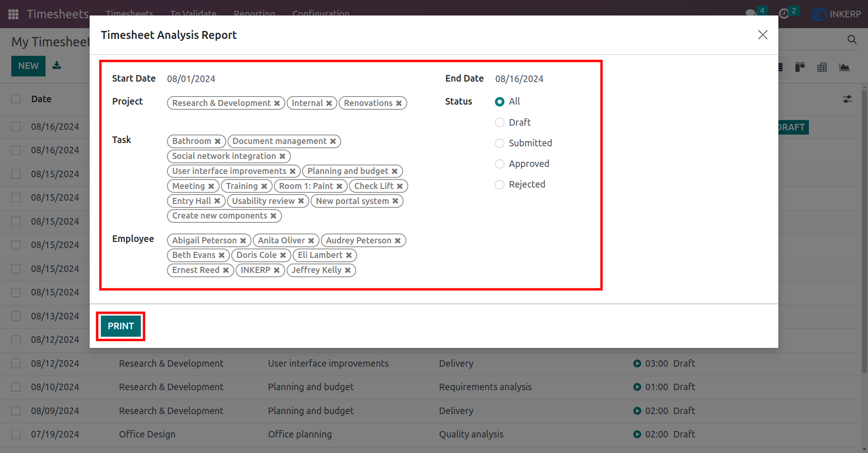Open the Reporting menu
Screen dimensions: 868x453
coord(254,14)
